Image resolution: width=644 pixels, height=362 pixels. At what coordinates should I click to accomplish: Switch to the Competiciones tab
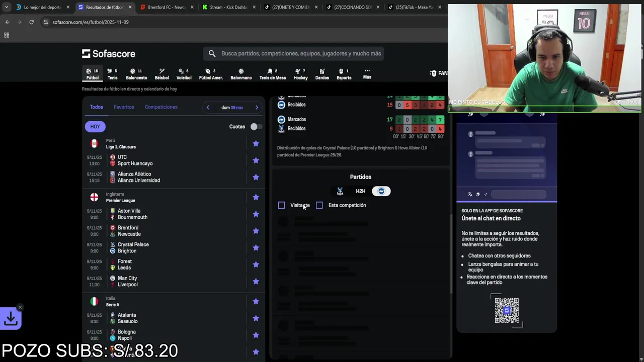click(x=161, y=107)
